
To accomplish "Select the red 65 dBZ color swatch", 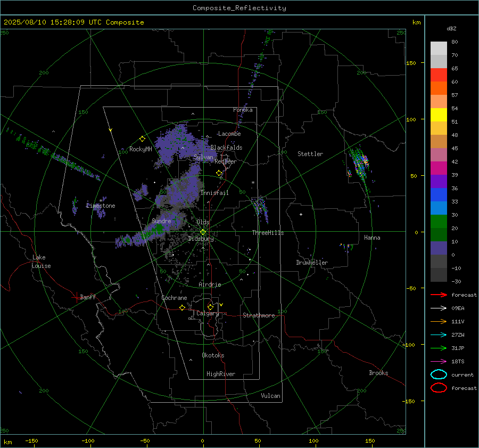I will tap(439, 75).
